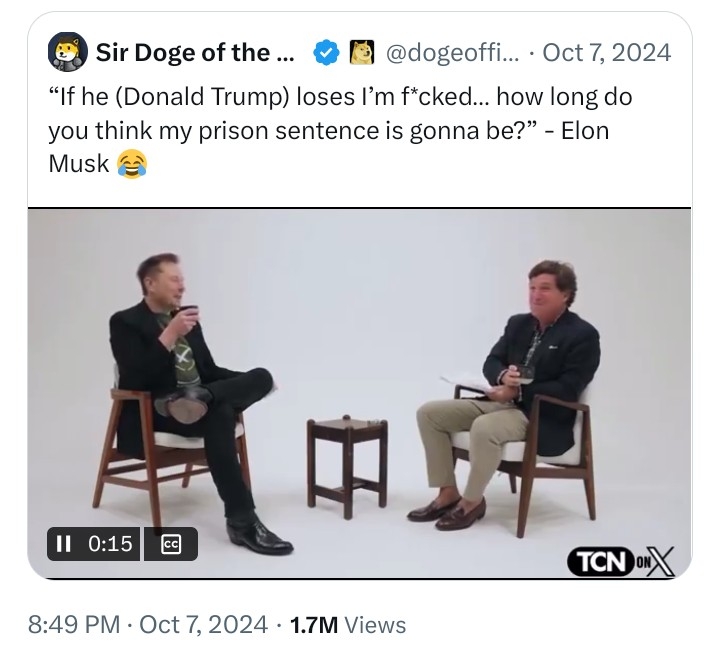Pause the video playback
Image resolution: width=720 pixels, height=667 pixels.
(x=63, y=544)
